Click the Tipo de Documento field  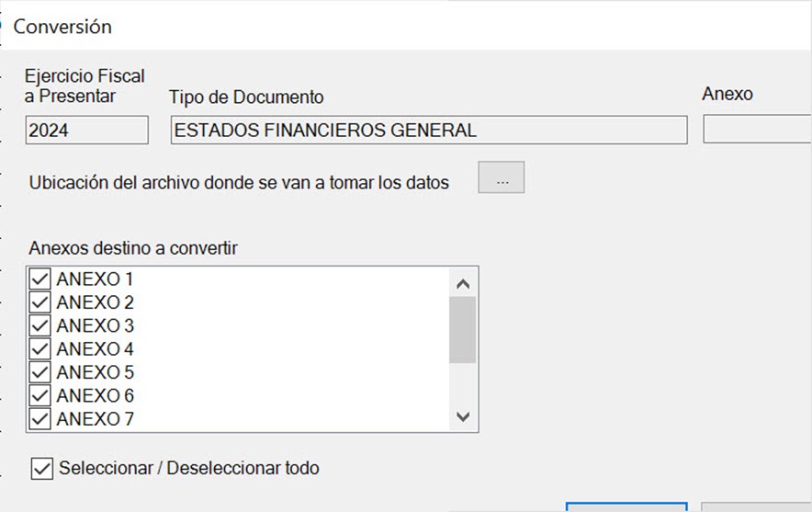(x=429, y=131)
